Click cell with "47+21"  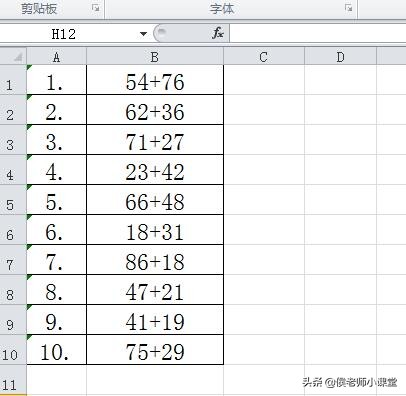(155, 290)
